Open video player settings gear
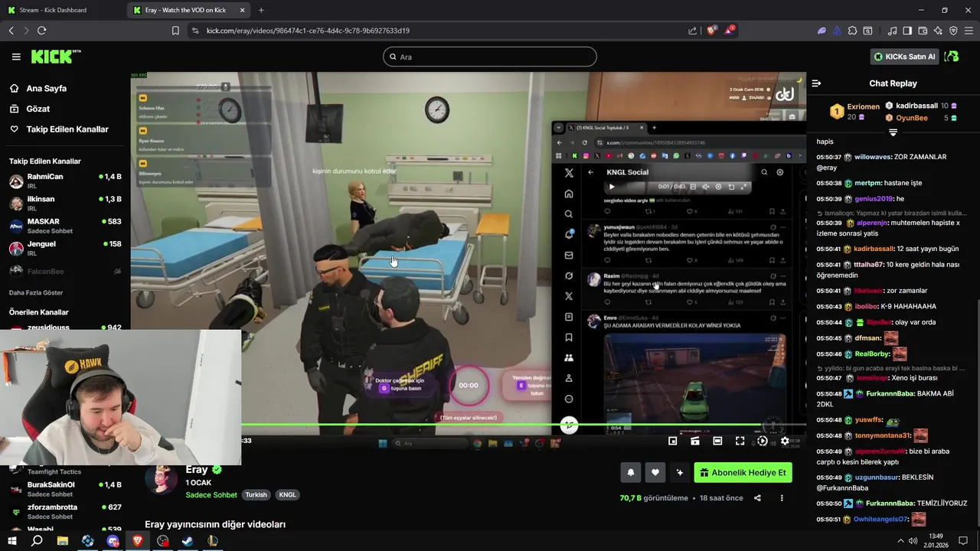Image resolution: width=980 pixels, height=551 pixels. [x=784, y=441]
